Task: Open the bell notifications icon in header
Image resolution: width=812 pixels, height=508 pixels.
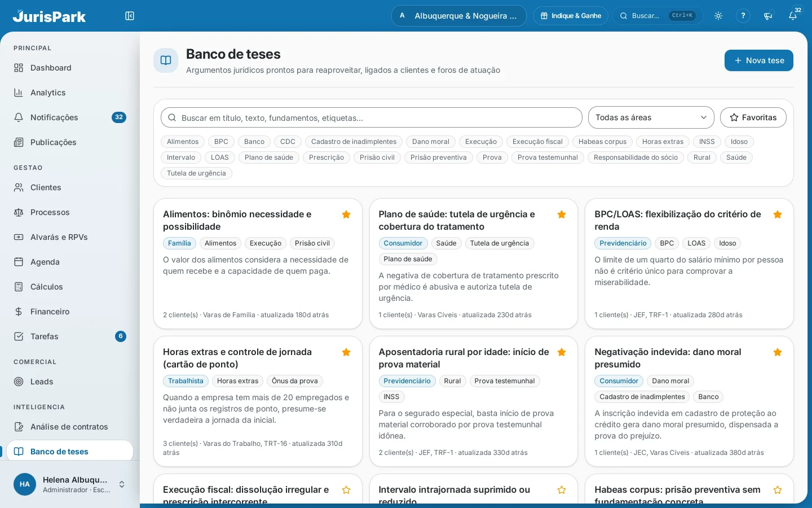Action: tap(793, 16)
